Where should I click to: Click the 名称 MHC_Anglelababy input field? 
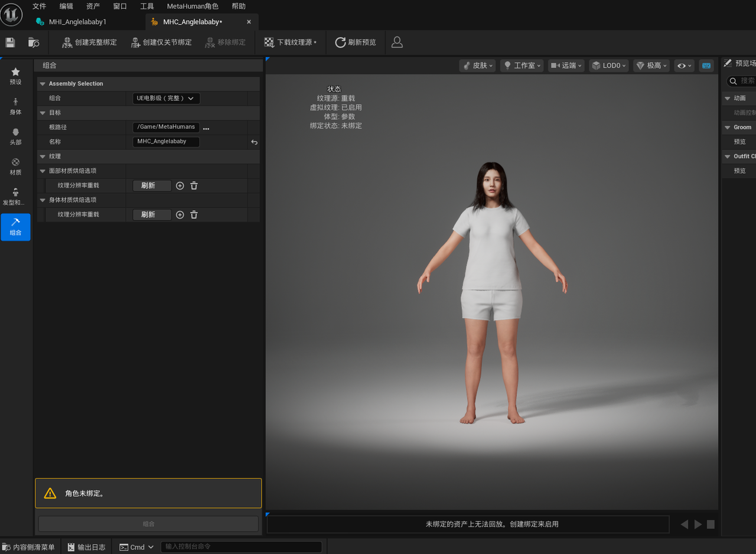click(166, 142)
